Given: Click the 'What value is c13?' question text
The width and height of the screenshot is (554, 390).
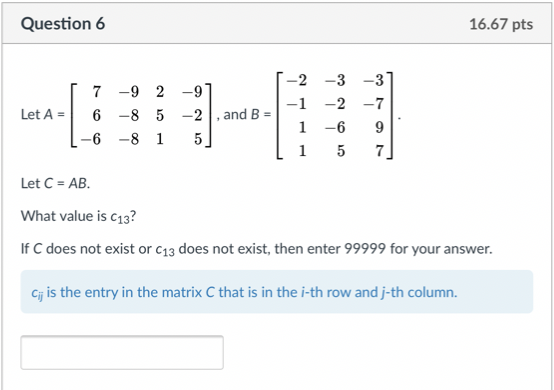Looking at the screenshot, I should tap(78, 217).
